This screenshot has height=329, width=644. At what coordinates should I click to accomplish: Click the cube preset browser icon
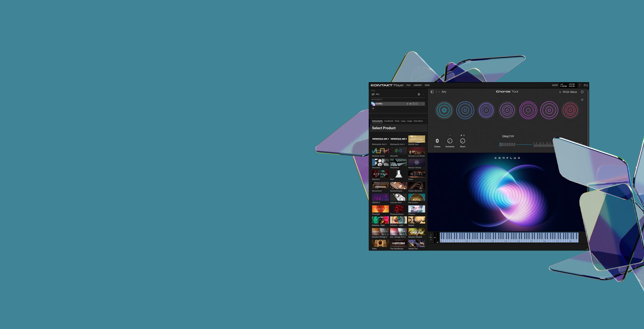click(432, 92)
